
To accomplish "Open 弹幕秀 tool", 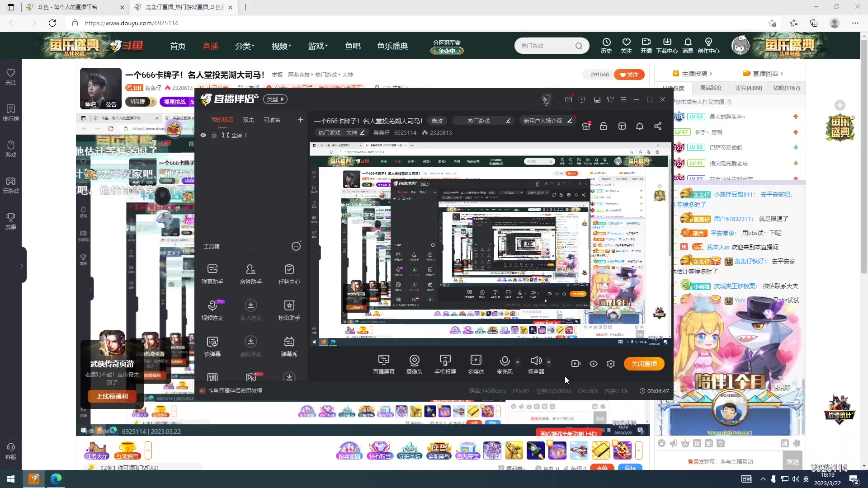I will (x=289, y=346).
